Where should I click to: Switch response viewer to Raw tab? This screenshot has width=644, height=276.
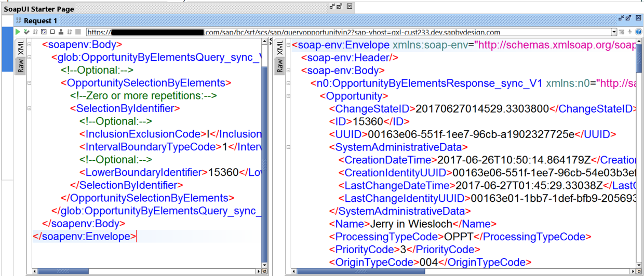[x=280, y=65]
